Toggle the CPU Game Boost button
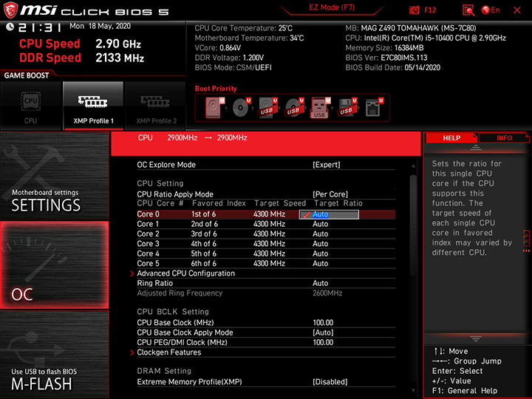Image resolution: width=532 pixels, height=399 pixels. (x=30, y=106)
